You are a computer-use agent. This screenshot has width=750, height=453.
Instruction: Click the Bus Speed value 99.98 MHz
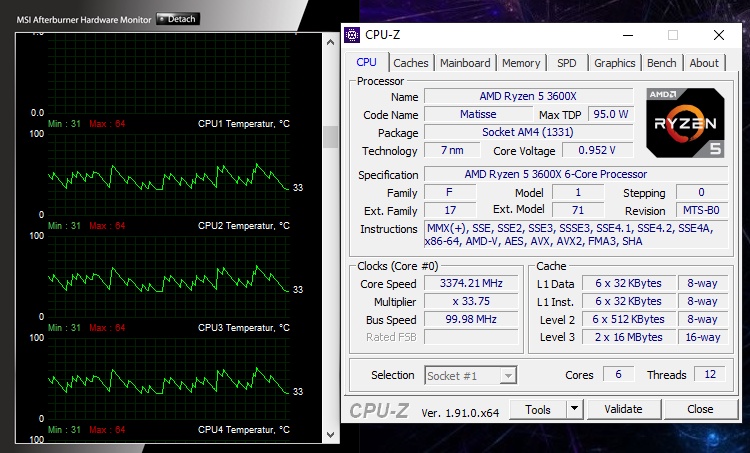[x=471, y=319]
